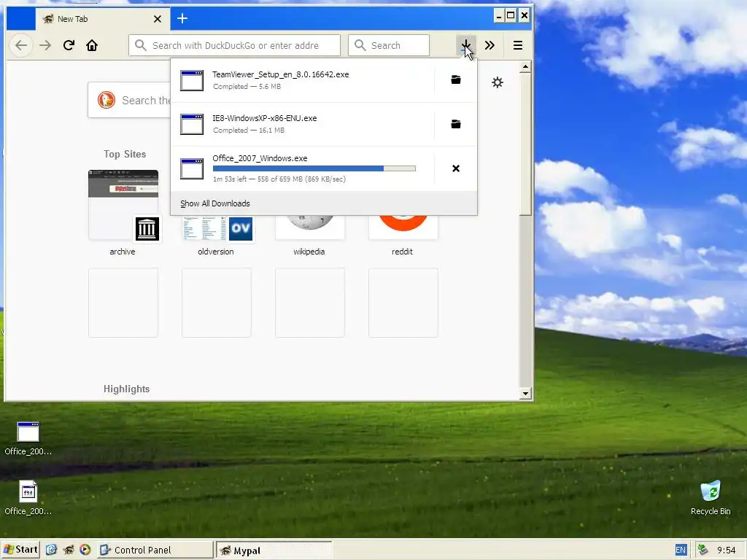Open the oldversion top site tile
The image size is (747, 560).
[217, 227]
